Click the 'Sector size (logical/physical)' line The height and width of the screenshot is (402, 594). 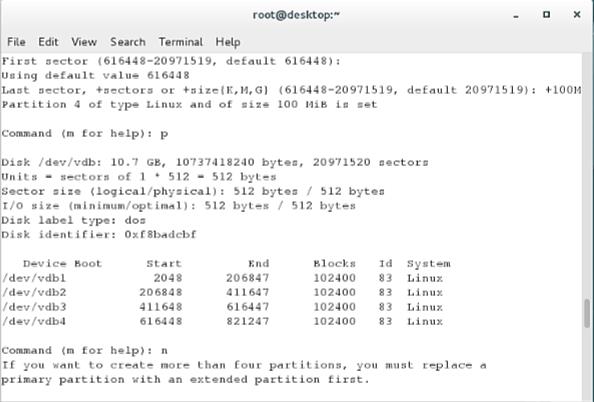(x=193, y=191)
